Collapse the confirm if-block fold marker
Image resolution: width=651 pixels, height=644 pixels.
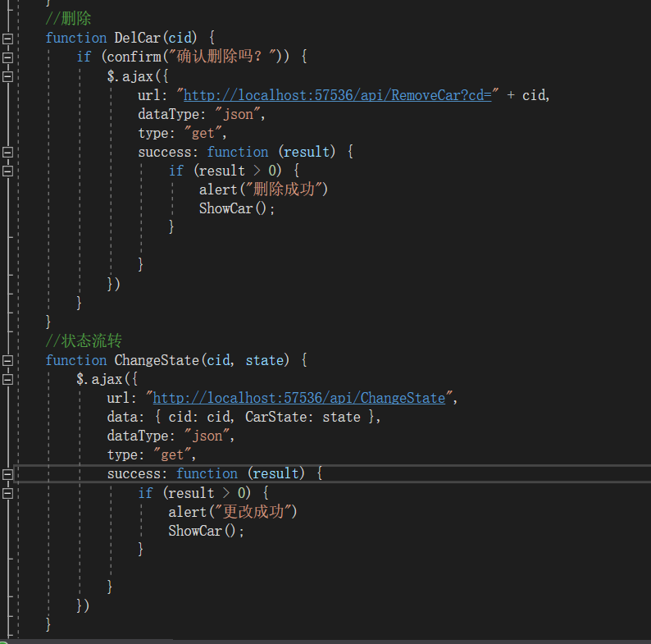(x=8, y=57)
